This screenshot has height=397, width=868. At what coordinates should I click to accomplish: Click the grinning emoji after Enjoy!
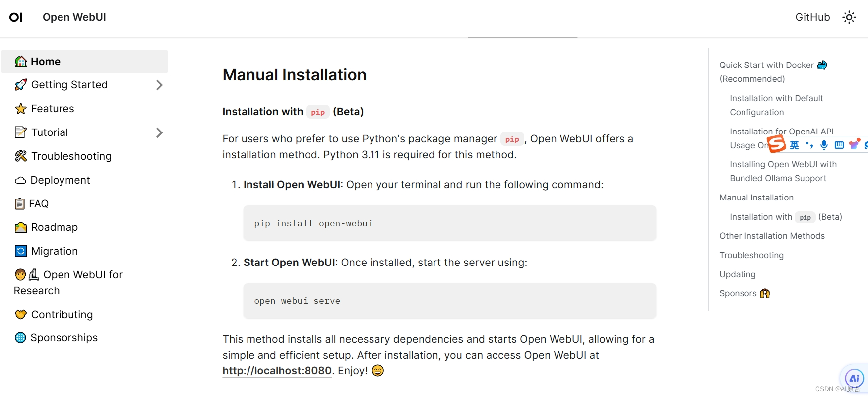[378, 371]
